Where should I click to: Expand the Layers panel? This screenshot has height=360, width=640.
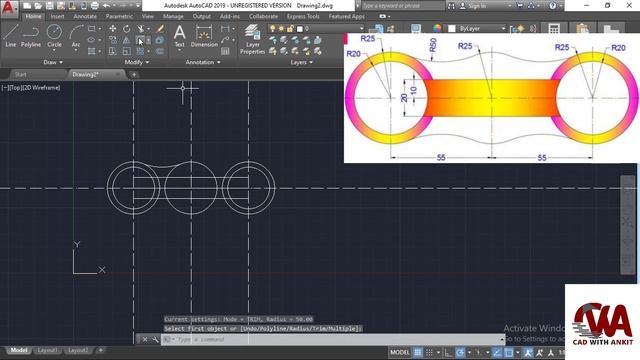tap(302, 62)
